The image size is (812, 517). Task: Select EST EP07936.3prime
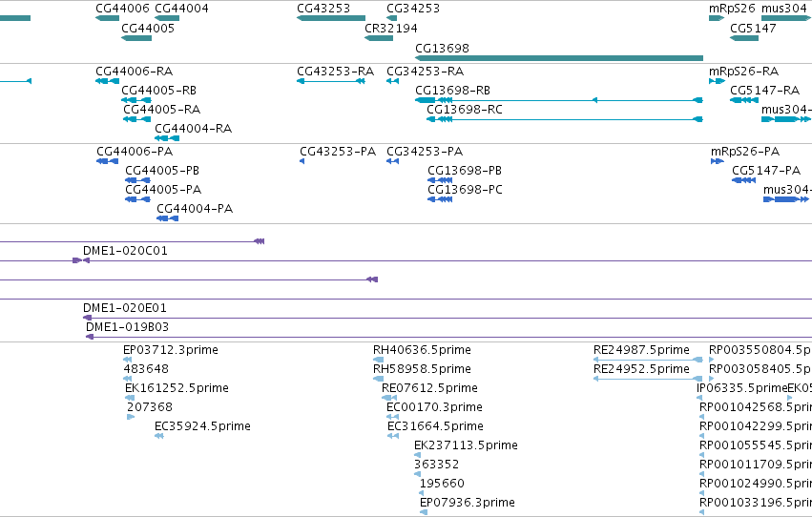point(468,503)
